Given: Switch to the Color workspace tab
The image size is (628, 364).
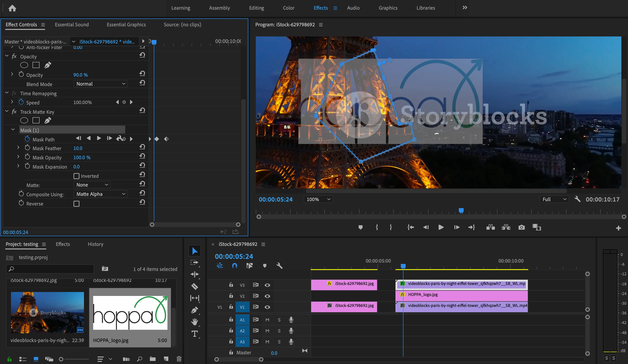Looking at the screenshot, I should tap(288, 8).
